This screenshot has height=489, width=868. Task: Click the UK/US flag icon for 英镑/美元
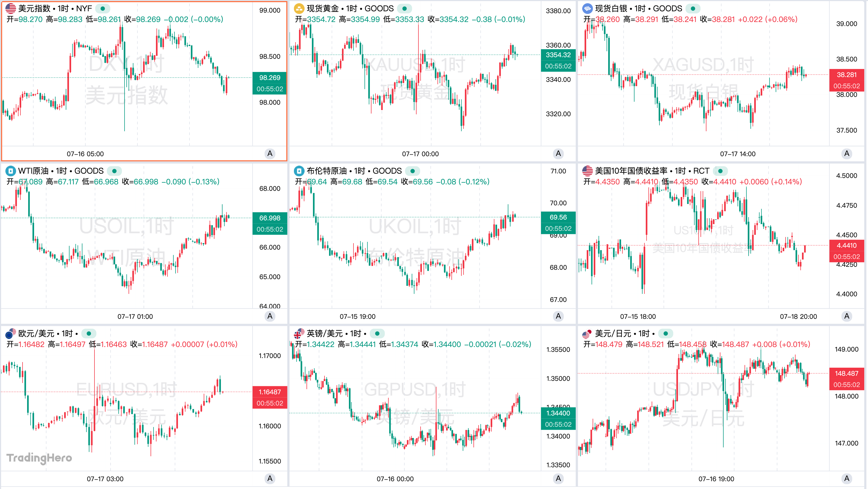point(299,333)
